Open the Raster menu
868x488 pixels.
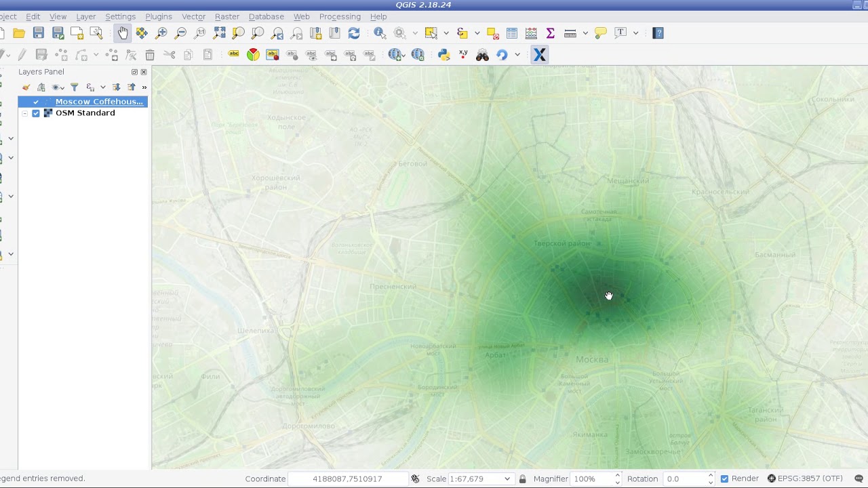227,16
